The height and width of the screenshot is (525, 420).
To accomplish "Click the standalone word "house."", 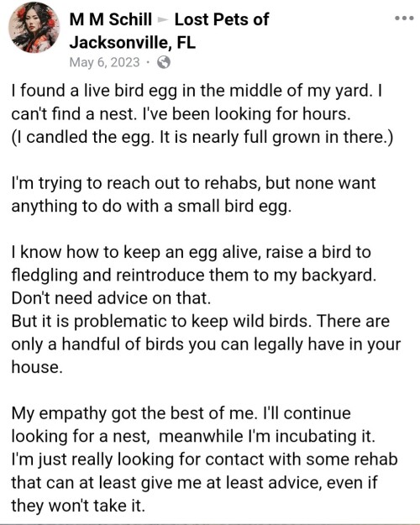I will (x=37, y=367).
